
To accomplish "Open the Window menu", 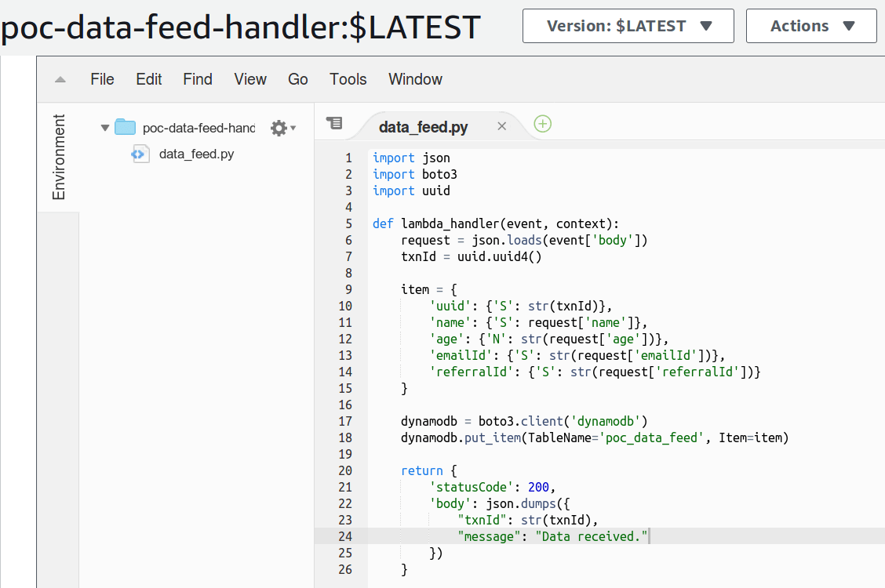I will click(x=415, y=78).
